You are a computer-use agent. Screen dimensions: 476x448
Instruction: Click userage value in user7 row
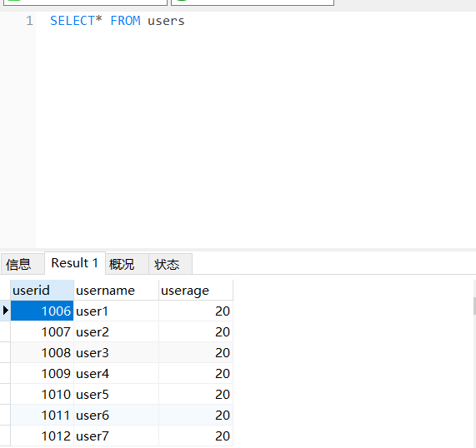click(196, 436)
